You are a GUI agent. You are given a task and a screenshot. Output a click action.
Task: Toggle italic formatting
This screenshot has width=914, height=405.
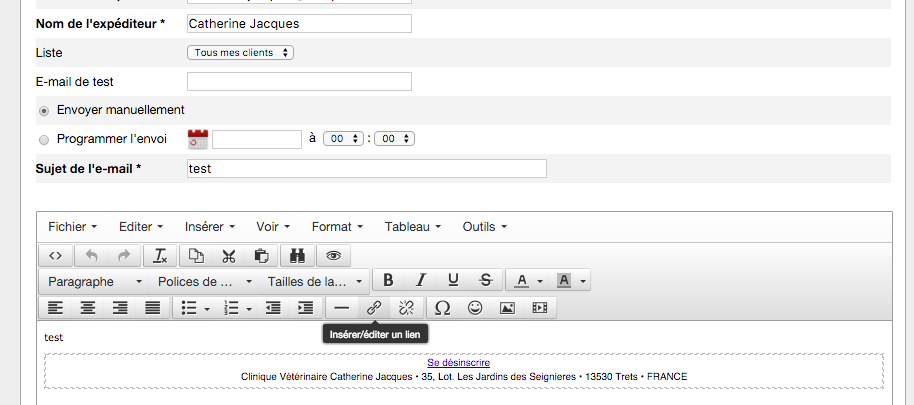coord(421,281)
